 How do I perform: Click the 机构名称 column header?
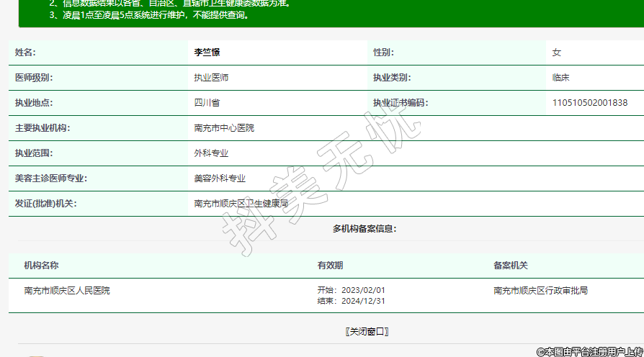(x=41, y=266)
